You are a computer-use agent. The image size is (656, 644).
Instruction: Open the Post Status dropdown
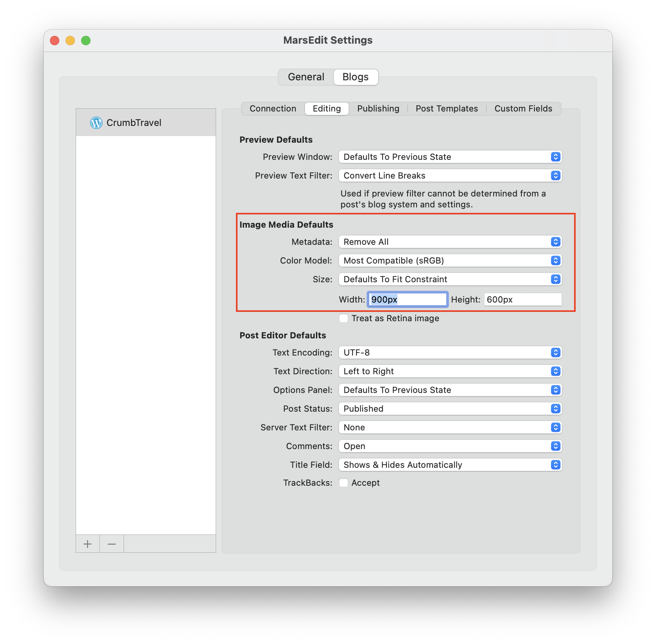(450, 409)
